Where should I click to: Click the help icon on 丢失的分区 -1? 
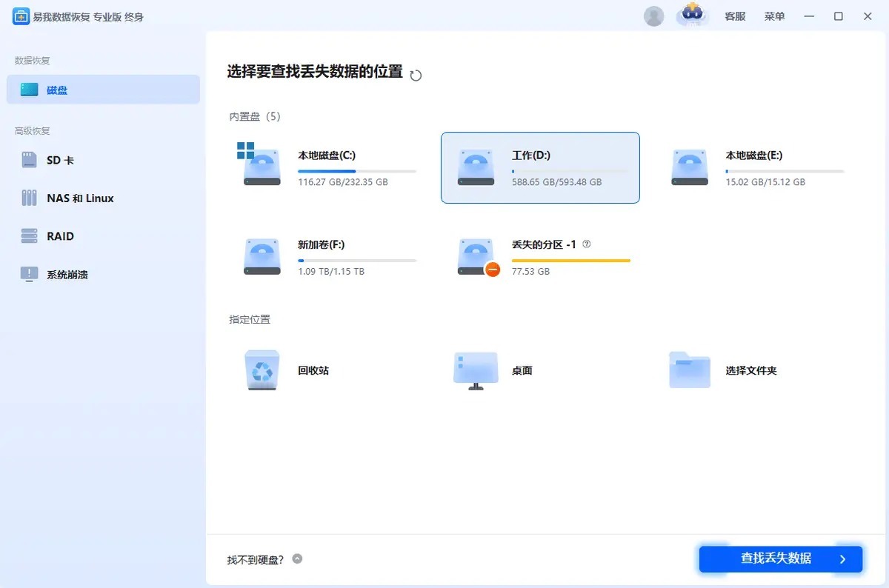tap(585, 244)
